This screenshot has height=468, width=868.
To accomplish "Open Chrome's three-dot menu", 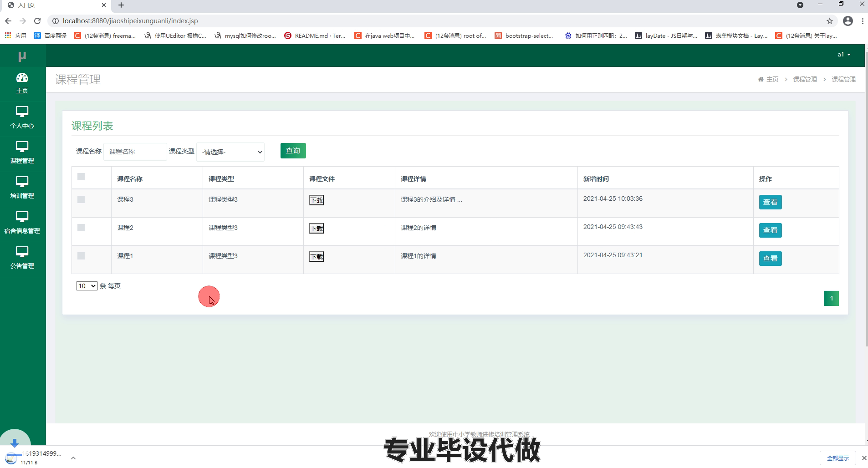I will pos(863,21).
